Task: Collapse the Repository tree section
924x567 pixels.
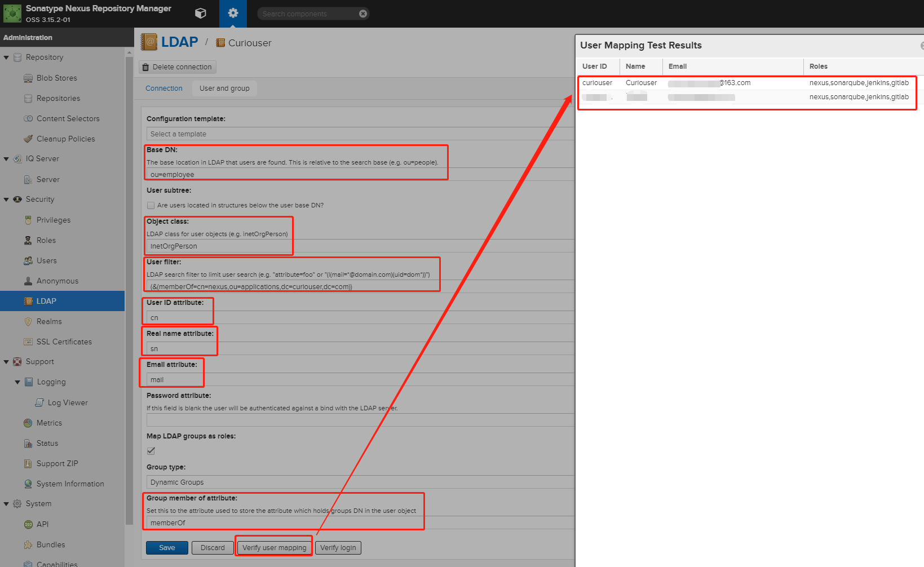Action: (x=6, y=57)
